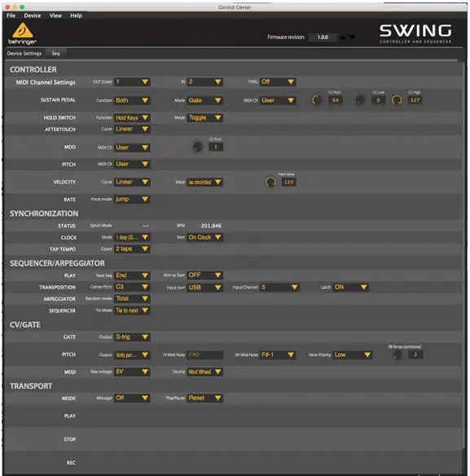Image resolution: width=470 pixels, height=476 pixels.
Task: Click the BPM value 201.846
Action: [x=211, y=226]
